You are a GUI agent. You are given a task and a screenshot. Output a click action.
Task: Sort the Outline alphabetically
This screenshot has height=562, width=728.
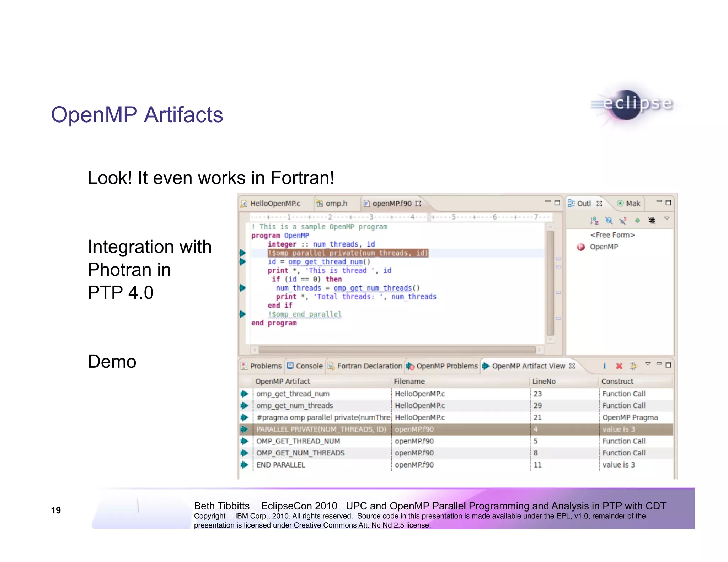coord(594,221)
